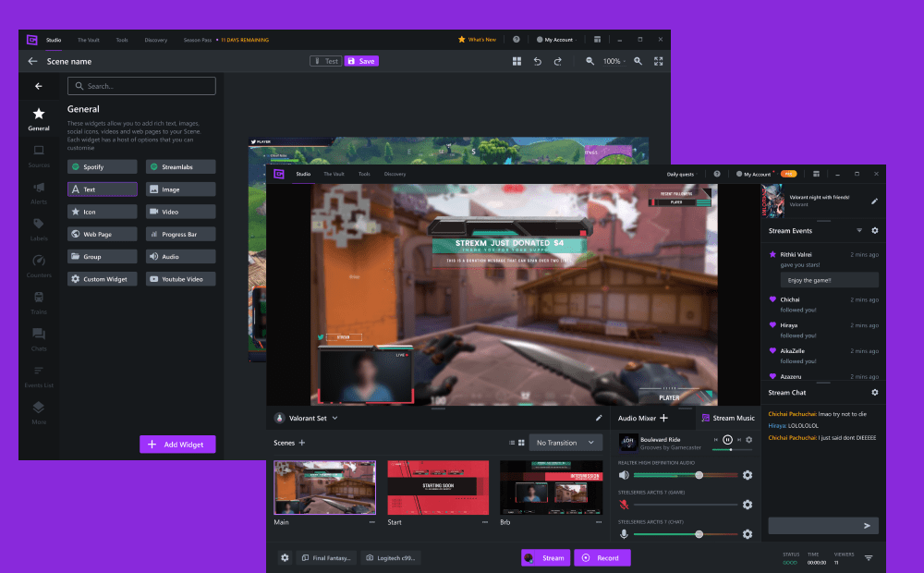This screenshot has width=924, height=573.
Task: Add a new scene with plus icon
Action: (x=302, y=443)
